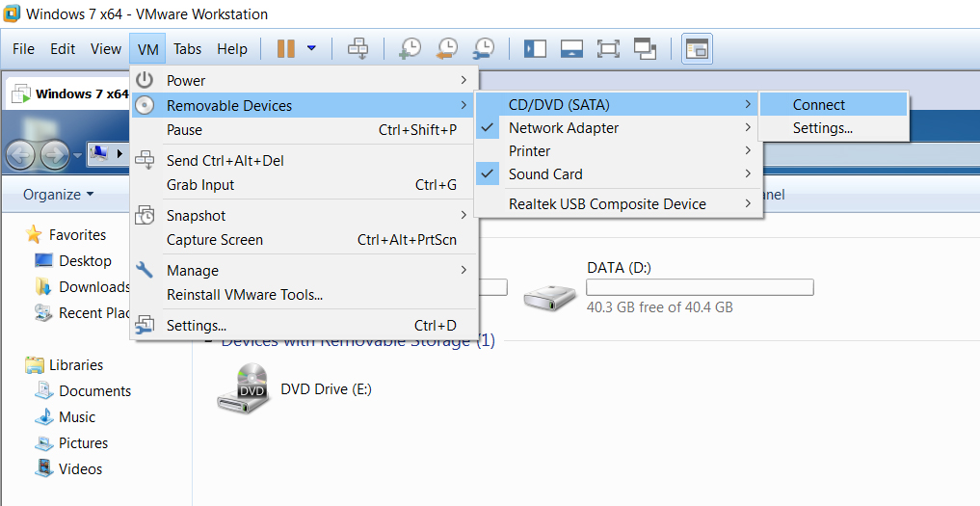Toggle the library sidebar view icon
Viewport: 980px width, 506px height.
point(535,48)
